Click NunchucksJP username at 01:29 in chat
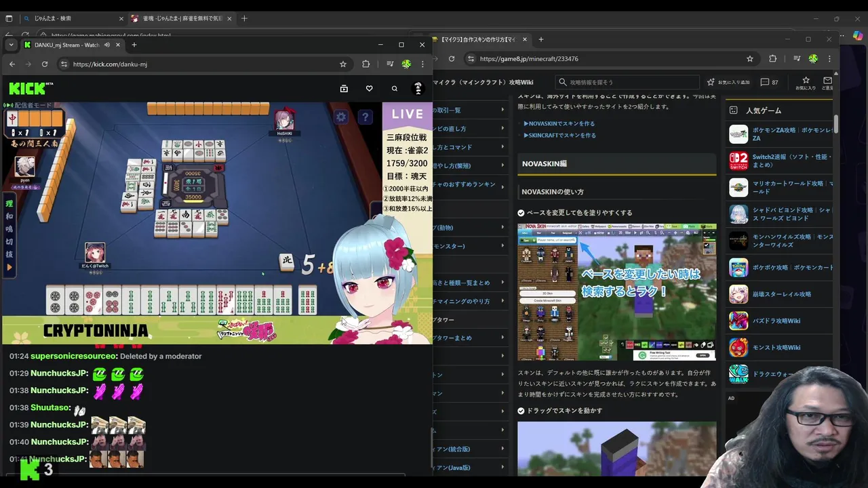The width and height of the screenshot is (868, 488). pos(59,373)
